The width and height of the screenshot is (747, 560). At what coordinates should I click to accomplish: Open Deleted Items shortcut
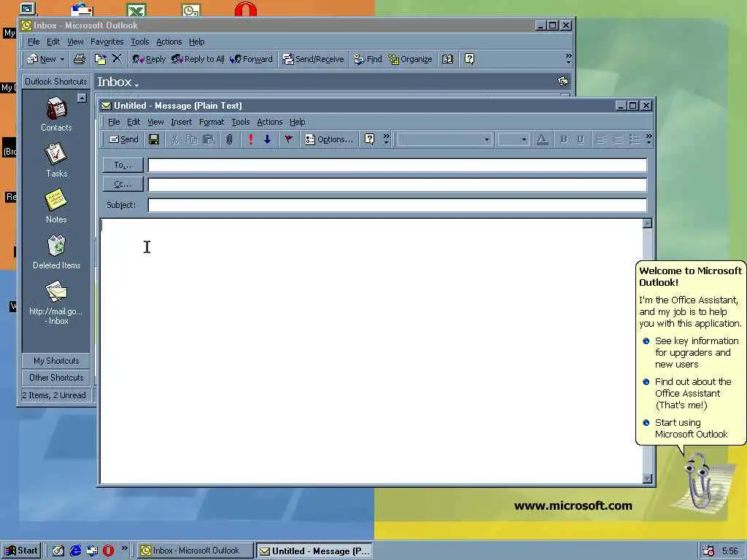tap(56, 252)
